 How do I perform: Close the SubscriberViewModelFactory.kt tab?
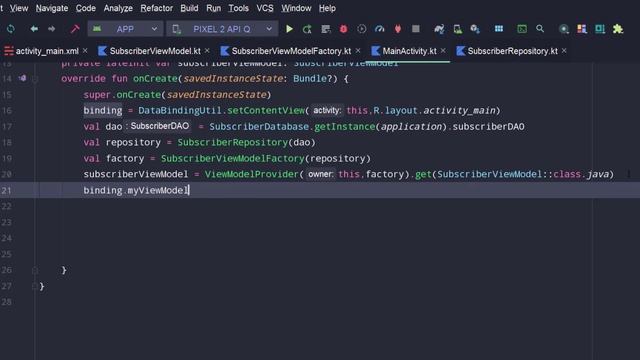(x=358, y=51)
